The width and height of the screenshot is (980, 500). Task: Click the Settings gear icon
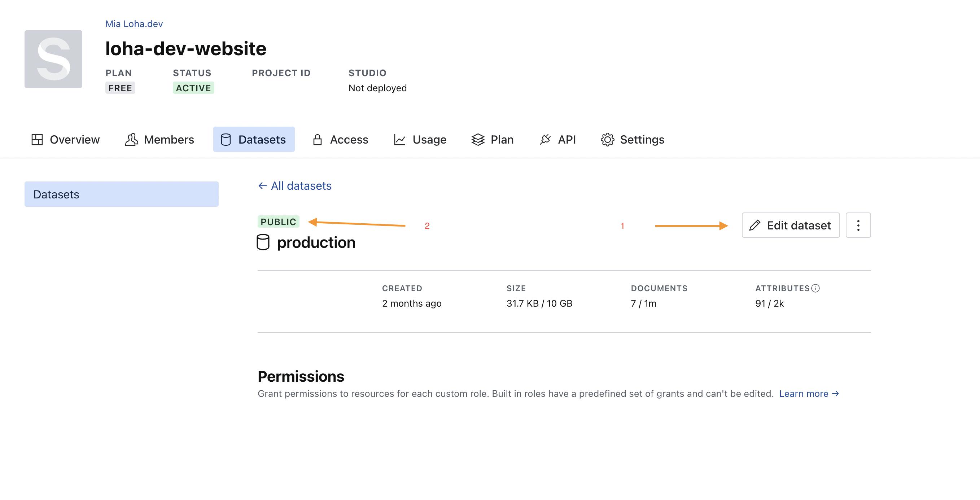click(x=607, y=140)
